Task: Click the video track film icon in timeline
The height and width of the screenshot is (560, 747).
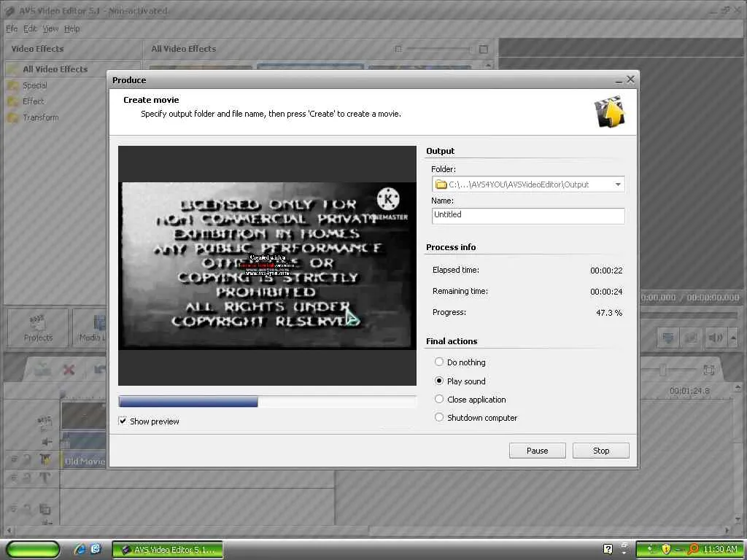Action: pyautogui.click(x=44, y=421)
